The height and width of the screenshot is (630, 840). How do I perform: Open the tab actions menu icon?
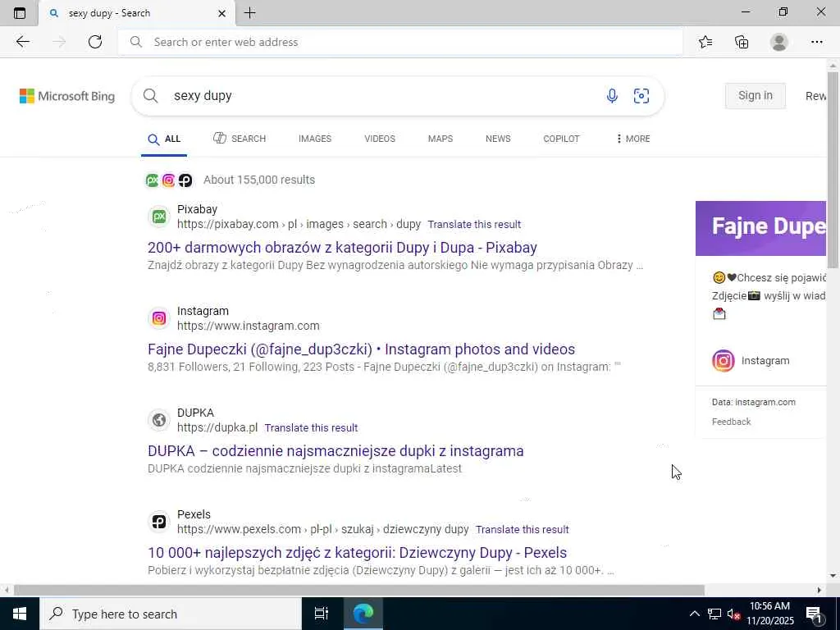coord(20,13)
